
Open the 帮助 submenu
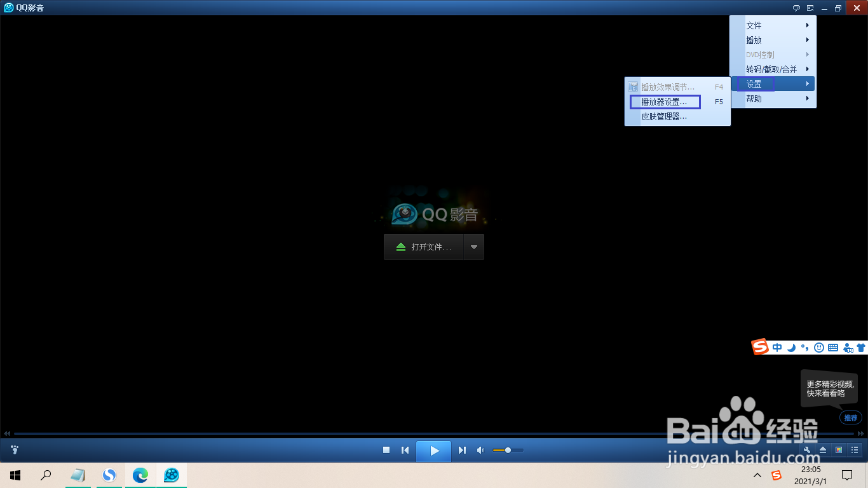pyautogui.click(x=773, y=98)
